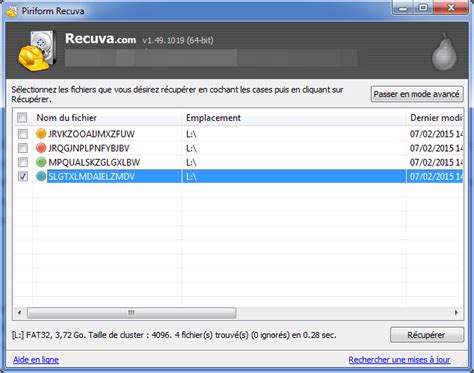474x373 pixels.
Task: Check the box for JRQGJNPLPNFYBJBV
Action: point(23,148)
